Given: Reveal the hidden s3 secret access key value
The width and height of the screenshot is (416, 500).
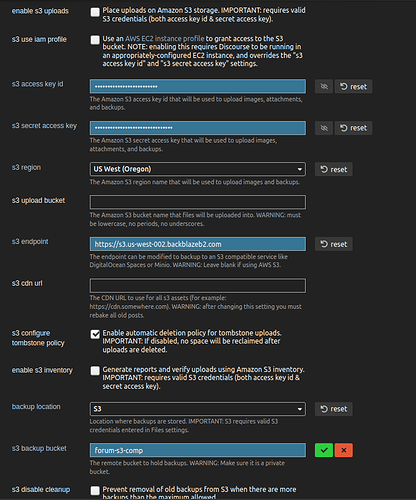Looking at the screenshot, I should (x=324, y=128).
